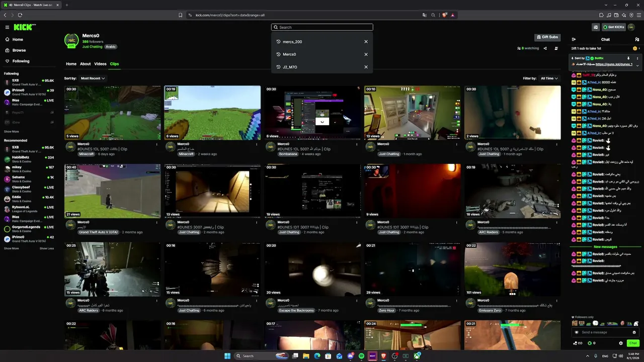Select recent search mercs_200
Screen dimensions: 644x362
coord(292,42)
